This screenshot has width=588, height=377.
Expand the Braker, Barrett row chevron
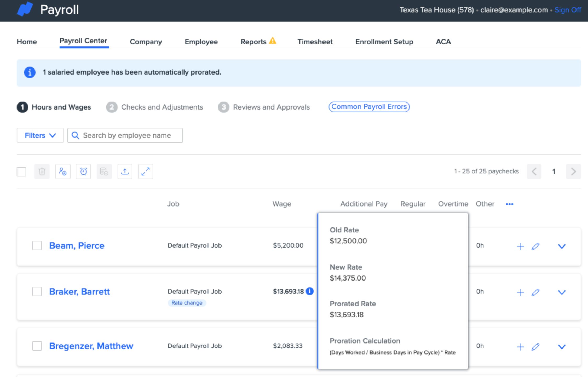pyautogui.click(x=562, y=292)
